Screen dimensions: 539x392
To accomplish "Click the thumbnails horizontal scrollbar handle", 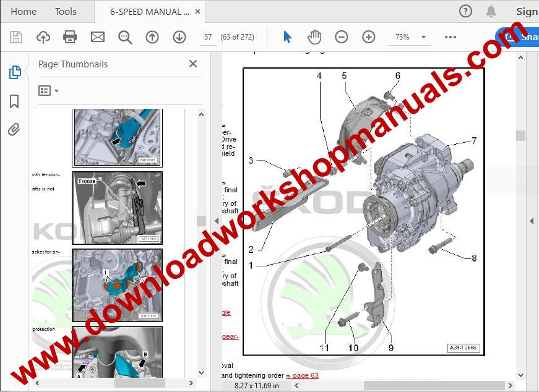I will (x=140, y=383).
